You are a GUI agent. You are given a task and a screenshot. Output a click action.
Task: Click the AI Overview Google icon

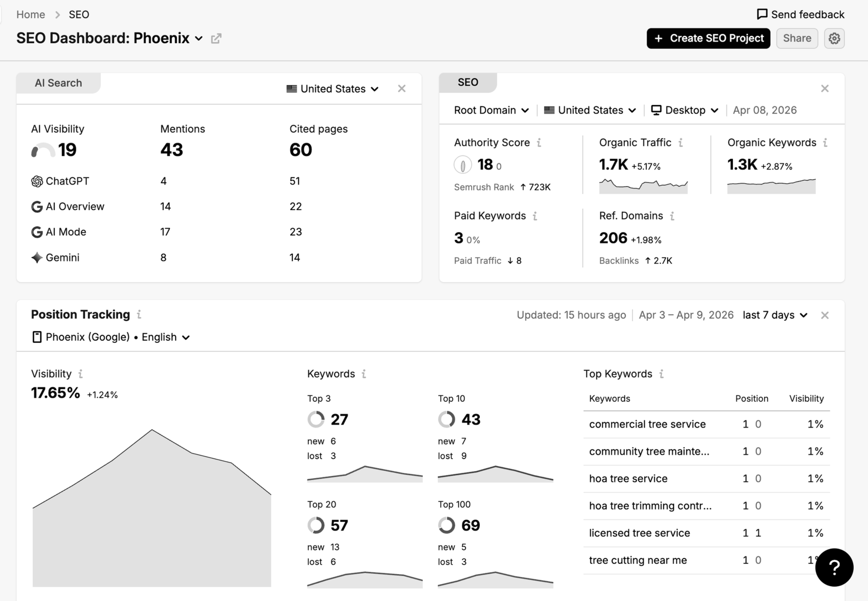36,206
